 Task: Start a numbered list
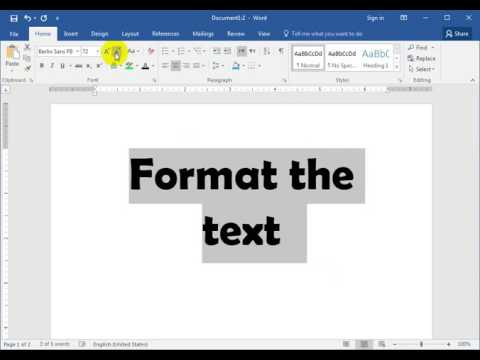coord(181,51)
